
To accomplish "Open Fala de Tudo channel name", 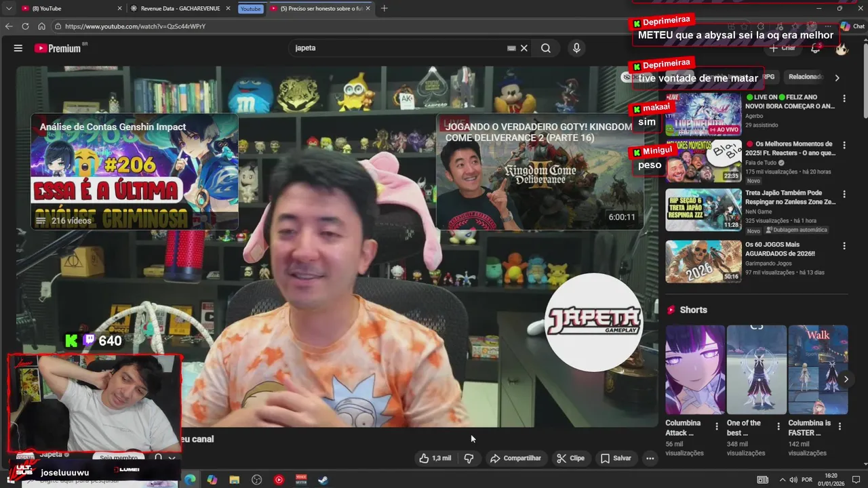I will click(761, 163).
